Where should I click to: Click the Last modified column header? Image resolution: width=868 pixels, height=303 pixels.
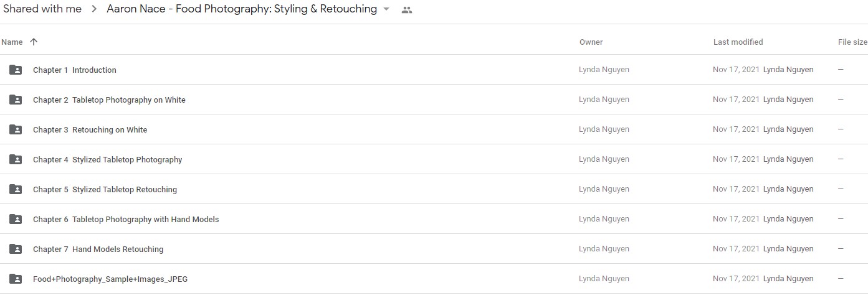(x=738, y=42)
